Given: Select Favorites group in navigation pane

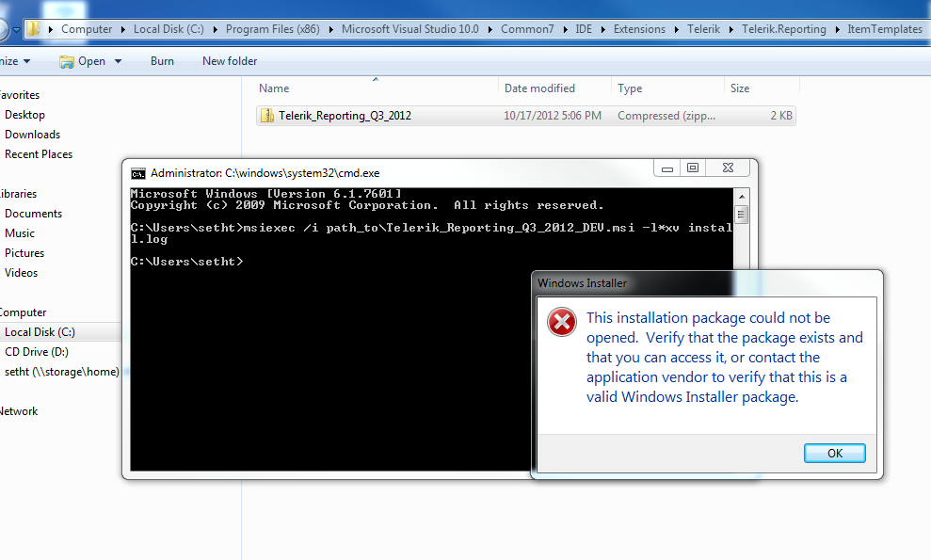Looking at the screenshot, I should click(x=20, y=95).
